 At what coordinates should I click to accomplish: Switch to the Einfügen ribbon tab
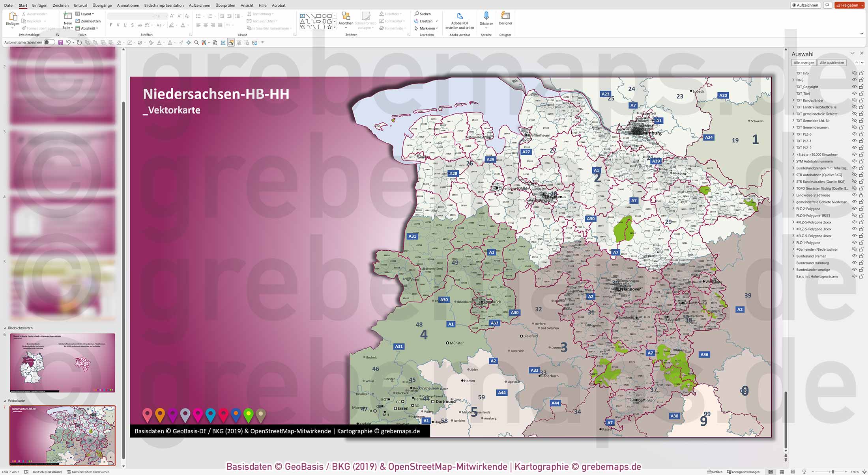pos(39,5)
